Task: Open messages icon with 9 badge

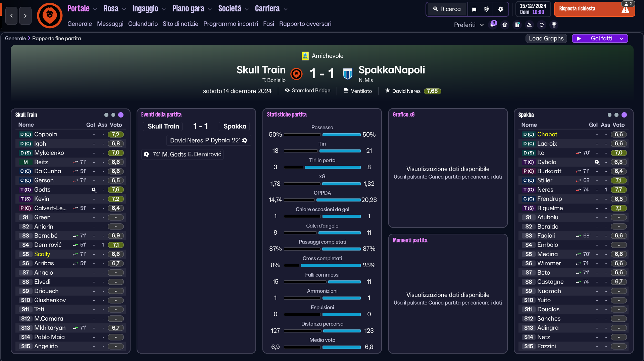Action: point(493,25)
